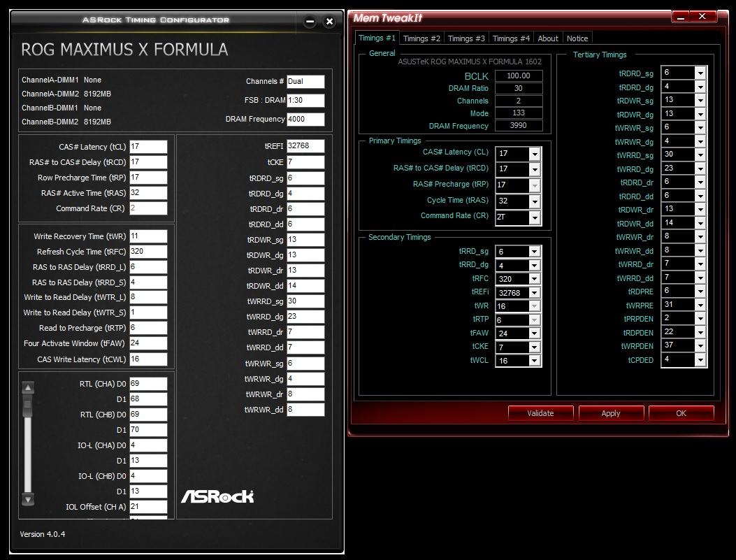Click the Mode 133 field

(519, 113)
